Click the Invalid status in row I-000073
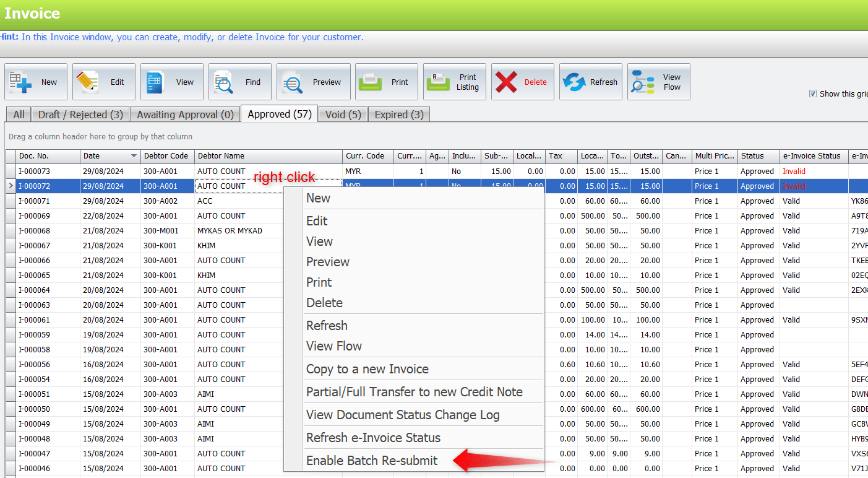 (x=794, y=172)
